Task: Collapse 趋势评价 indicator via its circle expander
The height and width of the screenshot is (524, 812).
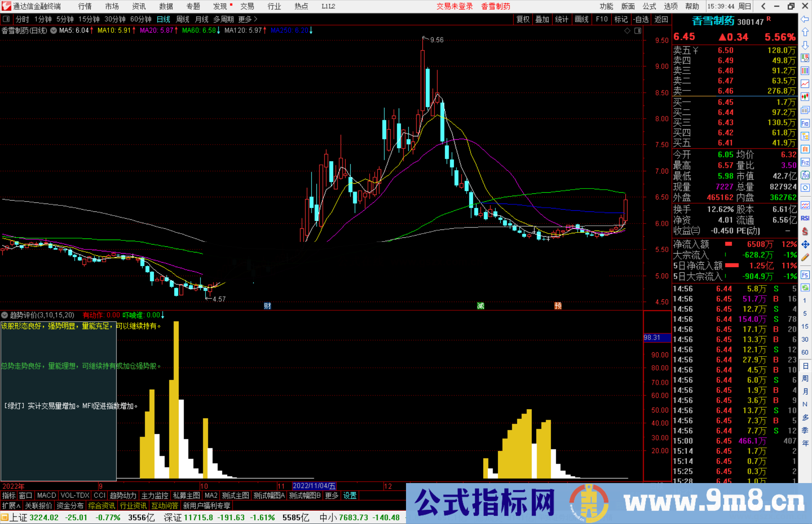Action: (x=5, y=315)
